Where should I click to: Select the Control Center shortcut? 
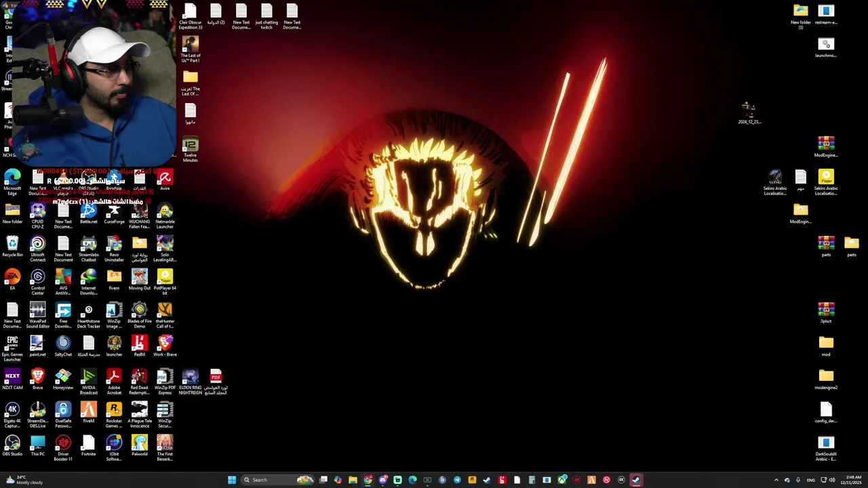point(37,283)
